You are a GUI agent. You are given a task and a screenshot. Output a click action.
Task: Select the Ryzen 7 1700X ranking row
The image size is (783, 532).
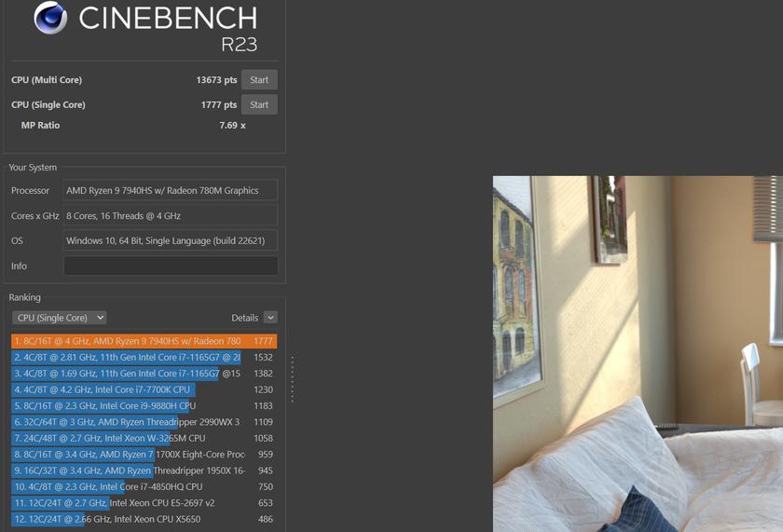[x=144, y=455]
